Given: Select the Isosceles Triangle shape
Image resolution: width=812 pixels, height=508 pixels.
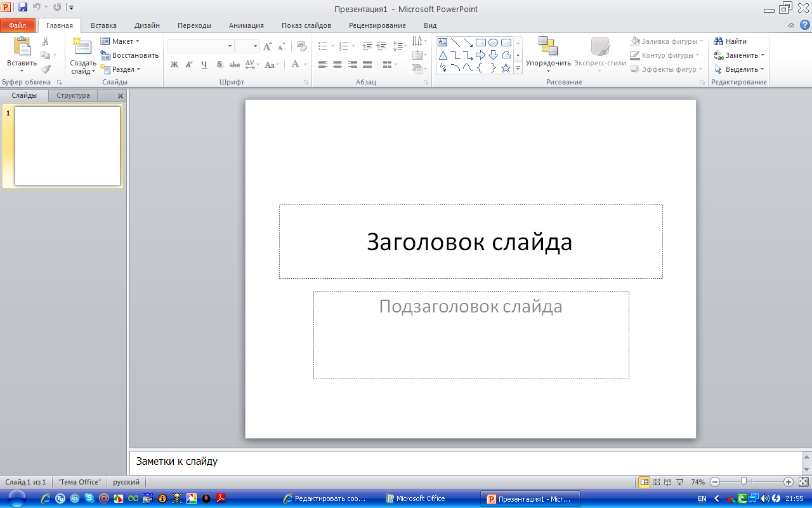Looking at the screenshot, I should click(443, 55).
